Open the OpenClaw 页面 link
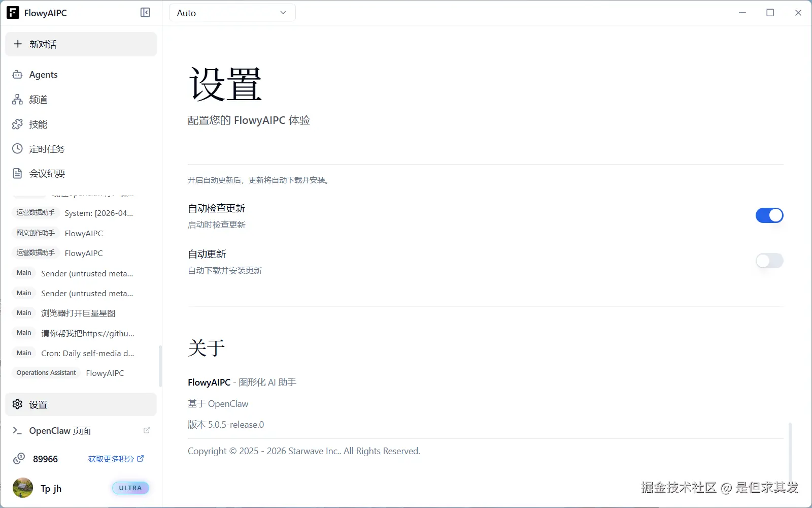The image size is (812, 508). (81, 430)
